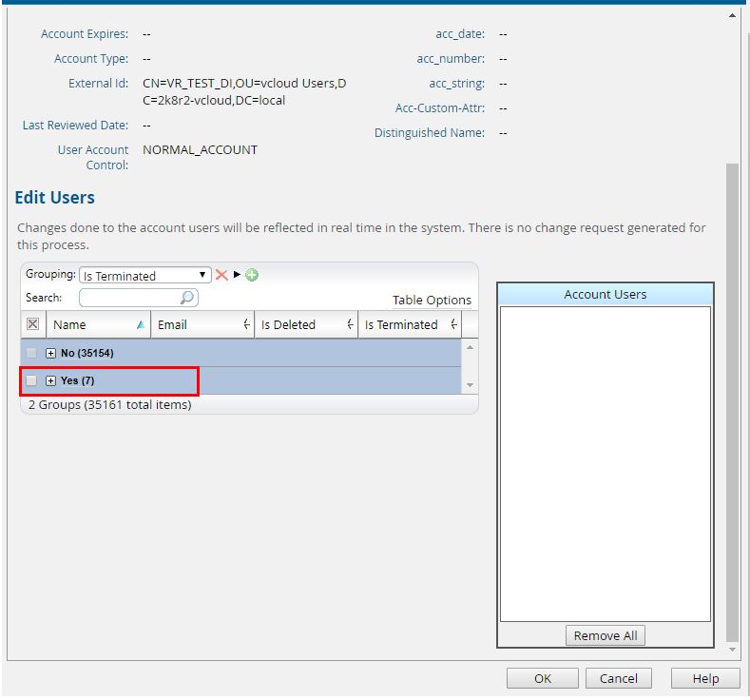Viewport: 750px width, 700px height.
Task: Open the Grouping dropdown showing Is Terminated
Action: pyautogui.click(x=144, y=275)
